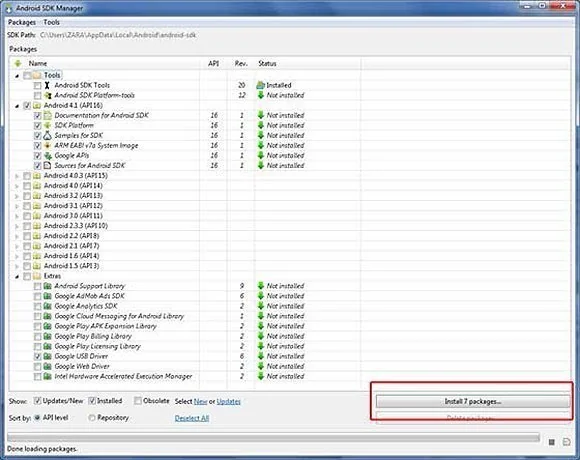Check the Android SDK Platform-tools checkbox
This screenshot has width=580, height=460.
click(x=37, y=96)
